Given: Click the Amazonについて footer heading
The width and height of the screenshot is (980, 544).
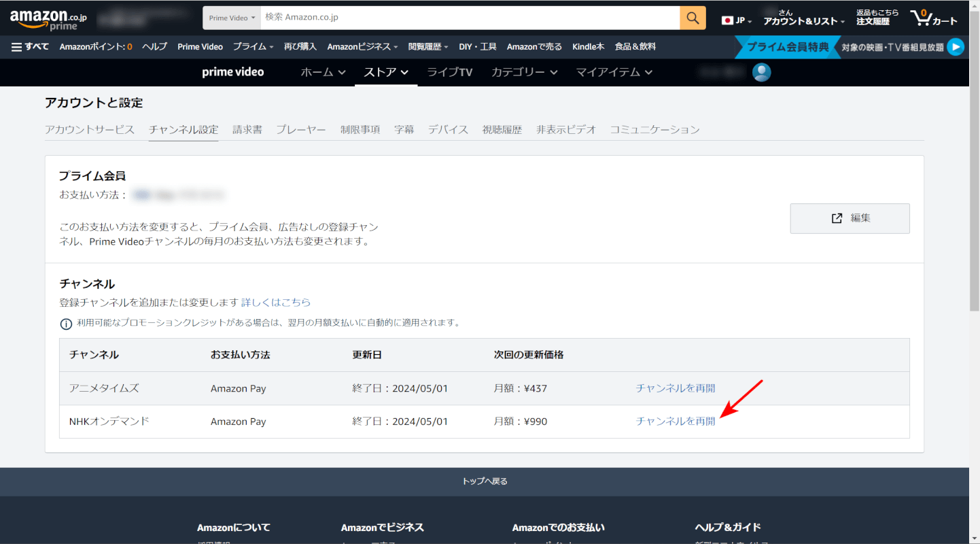Looking at the screenshot, I should (x=234, y=527).
